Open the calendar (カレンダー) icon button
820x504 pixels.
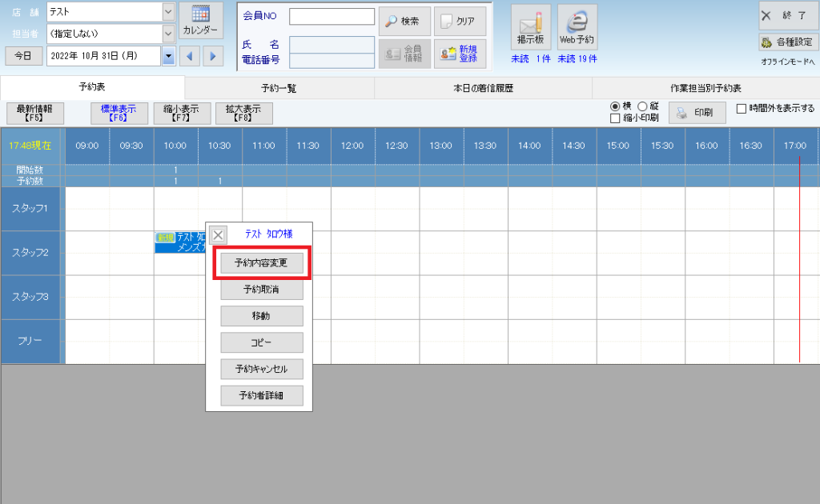point(200,20)
